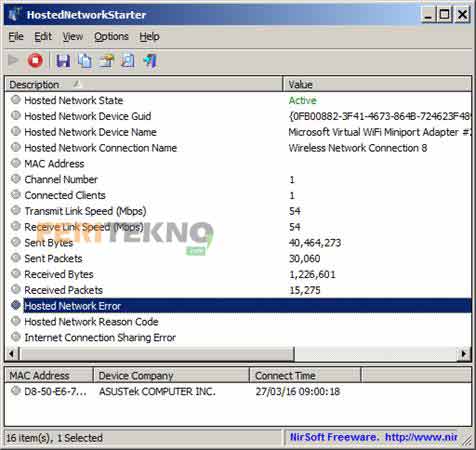Minimize the HostedNetworkStarter window

[x=428, y=15]
